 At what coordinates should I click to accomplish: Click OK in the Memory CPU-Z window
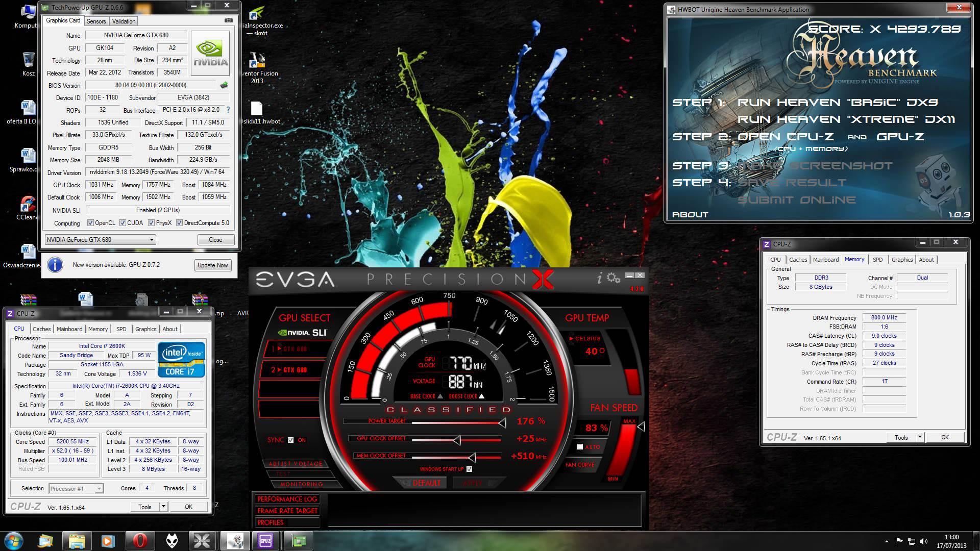click(x=945, y=437)
